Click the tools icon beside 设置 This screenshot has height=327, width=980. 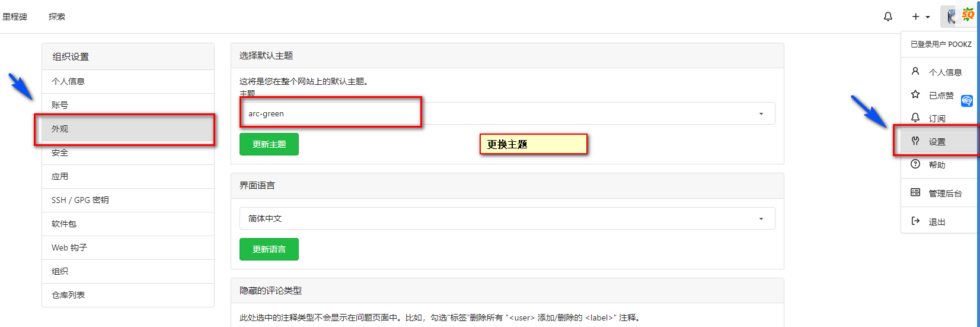[915, 141]
